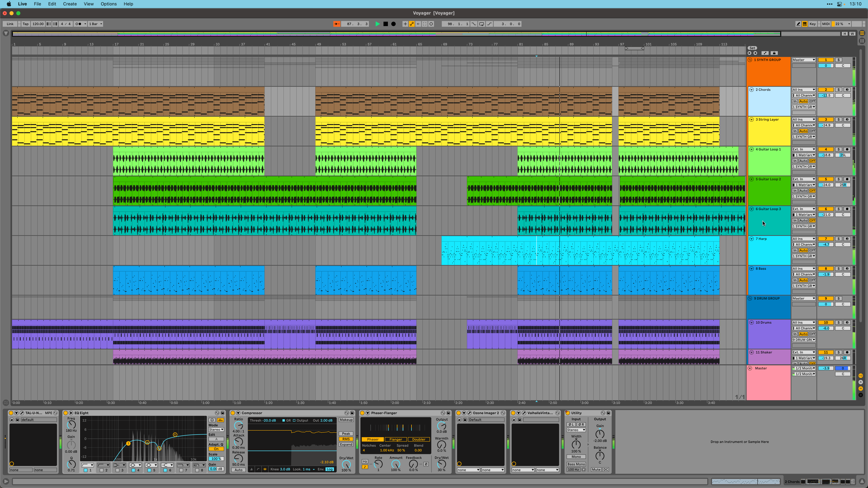868x488 pixels.
Task: Open the File menu
Action: tap(37, 4)
